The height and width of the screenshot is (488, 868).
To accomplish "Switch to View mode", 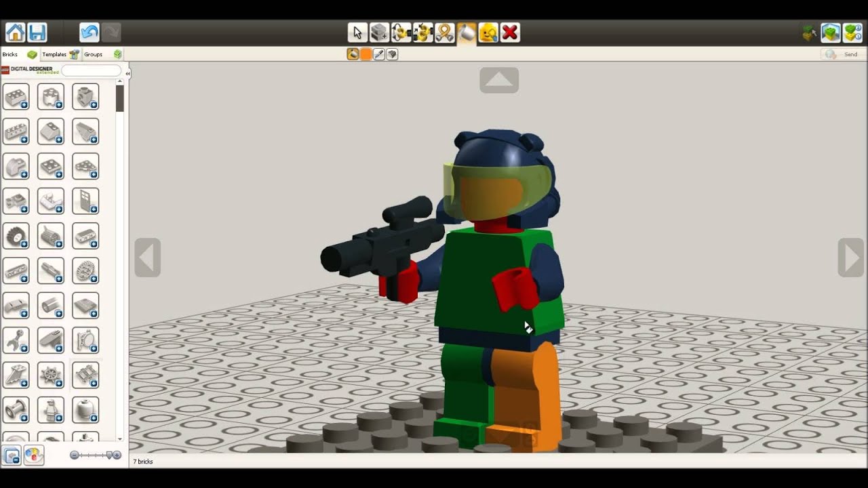I will (831, 33).
